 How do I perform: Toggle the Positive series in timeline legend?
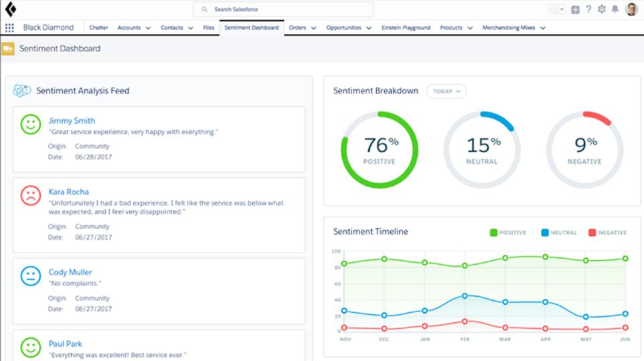click(x=508, y=233)
